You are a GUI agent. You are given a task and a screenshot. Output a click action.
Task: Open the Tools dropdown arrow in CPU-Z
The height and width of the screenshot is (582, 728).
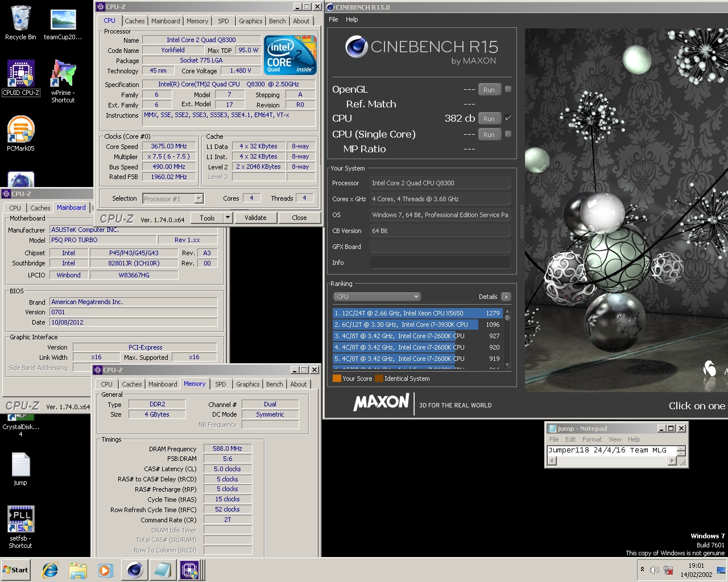pyautogui.click(x=227, y=218)
